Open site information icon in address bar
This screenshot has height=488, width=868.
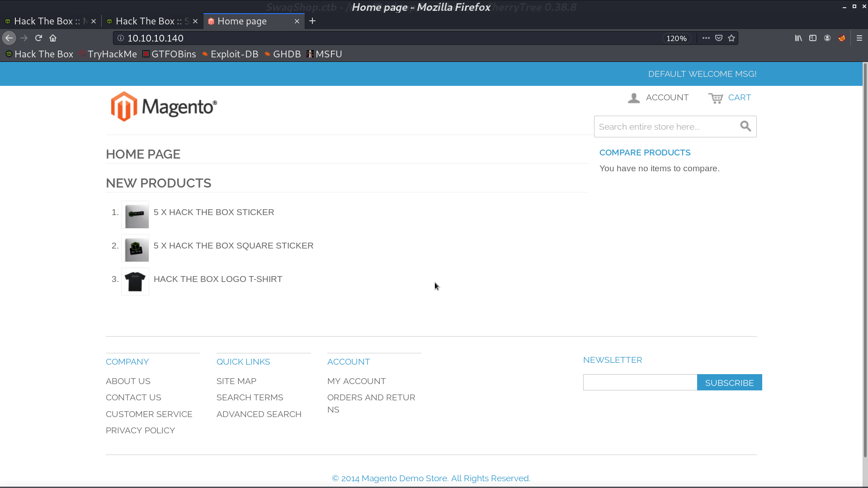[x=121, y=38]
